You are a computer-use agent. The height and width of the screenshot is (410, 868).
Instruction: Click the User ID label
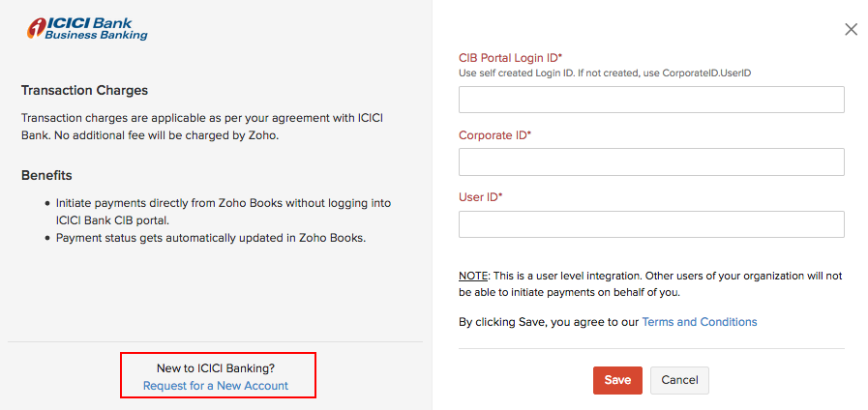coord(480,197)
